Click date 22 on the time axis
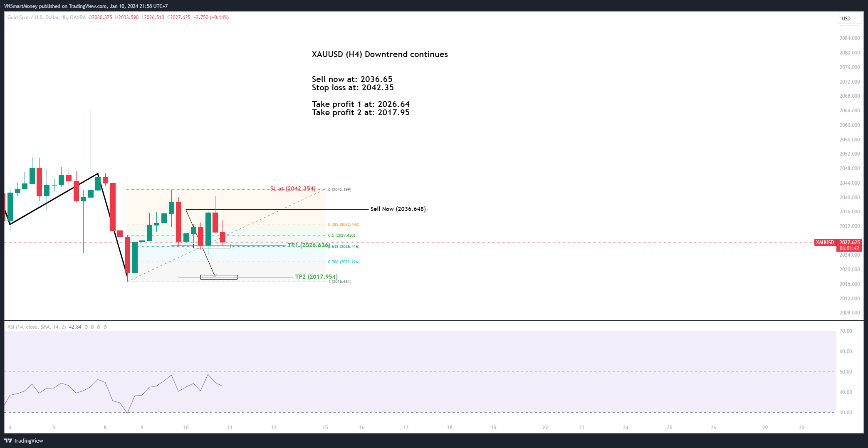Screen dimensions: 868x448 click(x=545, y=428)
